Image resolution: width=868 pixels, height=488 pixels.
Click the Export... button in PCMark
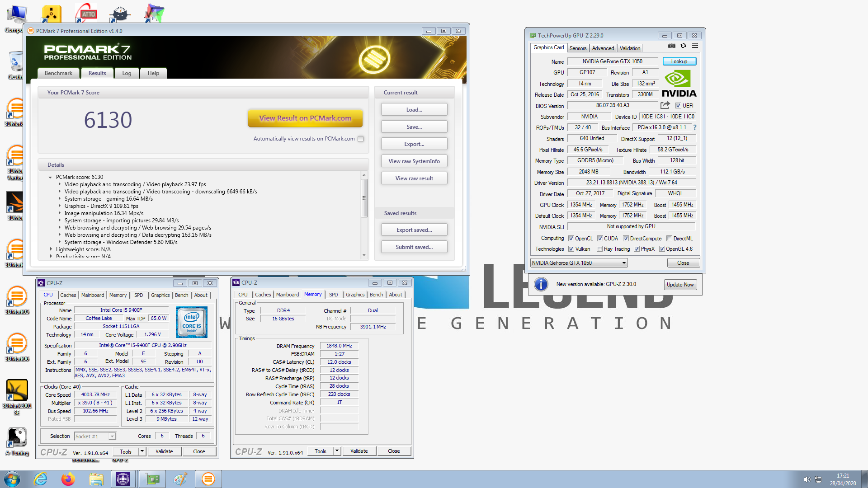click(414, 144)
